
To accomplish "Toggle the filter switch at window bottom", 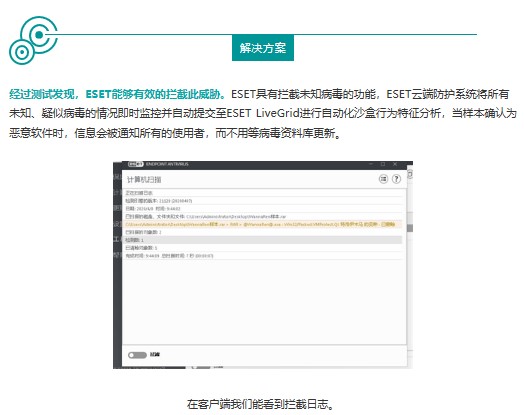I will [137, 355].
